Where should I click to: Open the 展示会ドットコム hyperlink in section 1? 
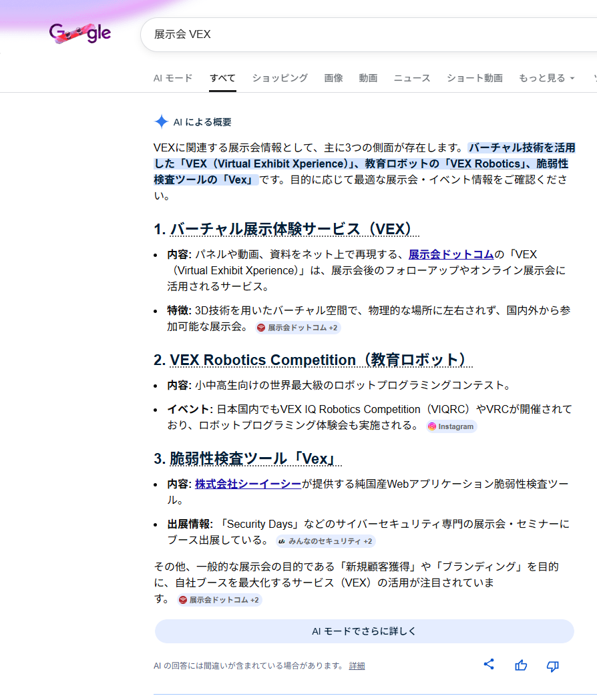point(451,254)
